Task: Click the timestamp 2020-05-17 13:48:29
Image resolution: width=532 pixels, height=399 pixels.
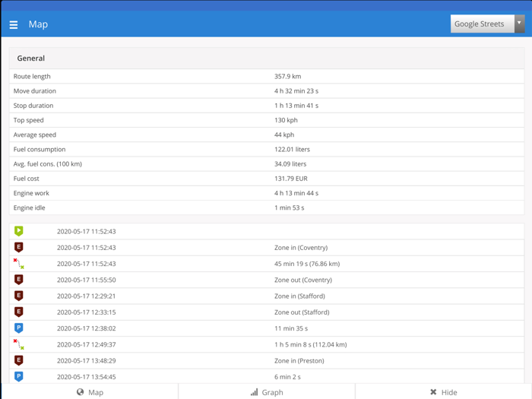Action: (86, 361)
